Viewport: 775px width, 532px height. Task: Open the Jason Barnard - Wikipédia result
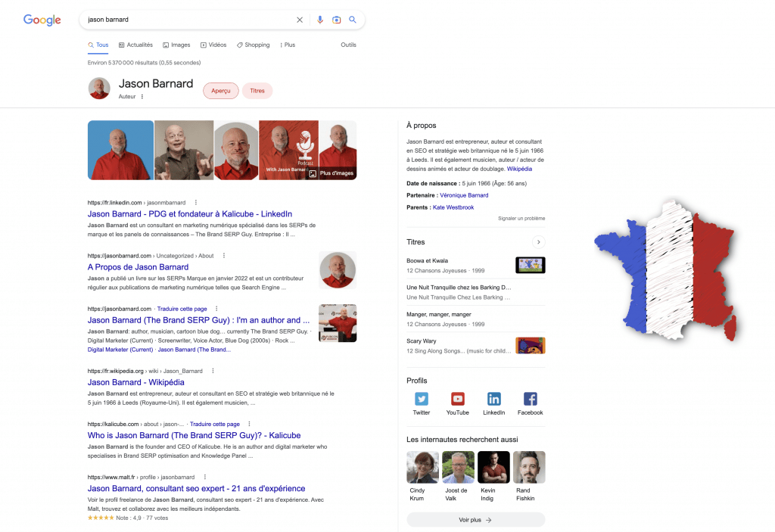(x=136, y=382)
